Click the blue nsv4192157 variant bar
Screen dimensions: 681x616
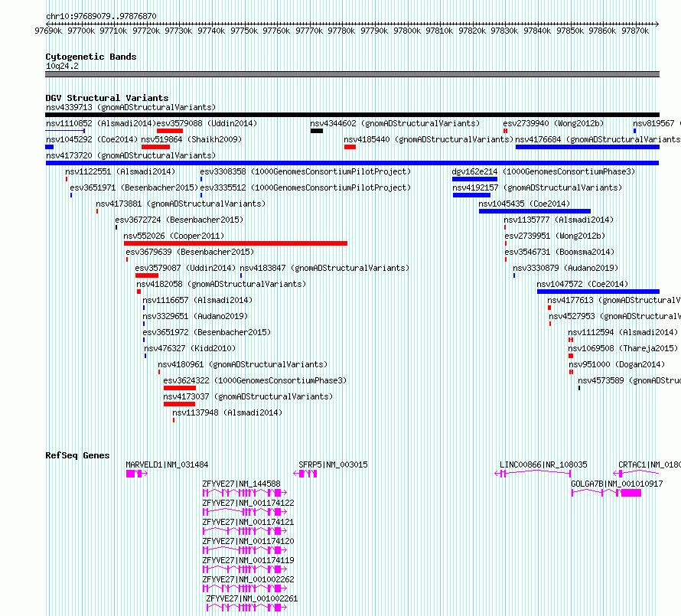471,195
